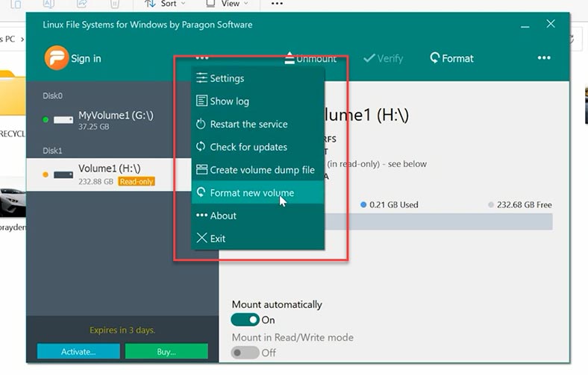Toggle the Mount automatically switch
588x375 pixels.
pyautogui.click(x=245, y=320)
